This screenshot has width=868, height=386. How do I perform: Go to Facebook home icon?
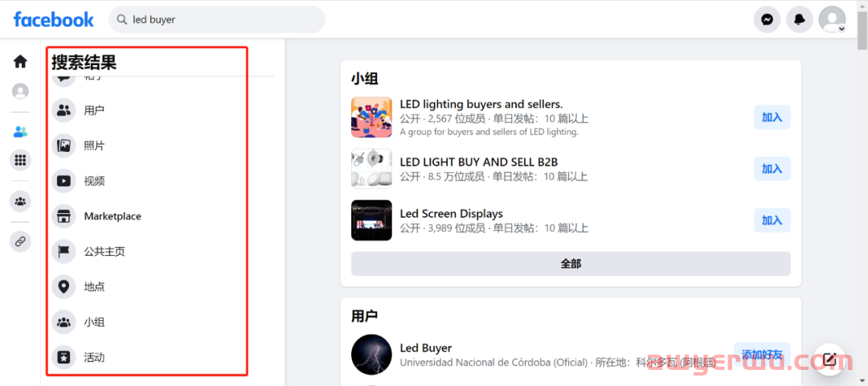click(20, 61)
